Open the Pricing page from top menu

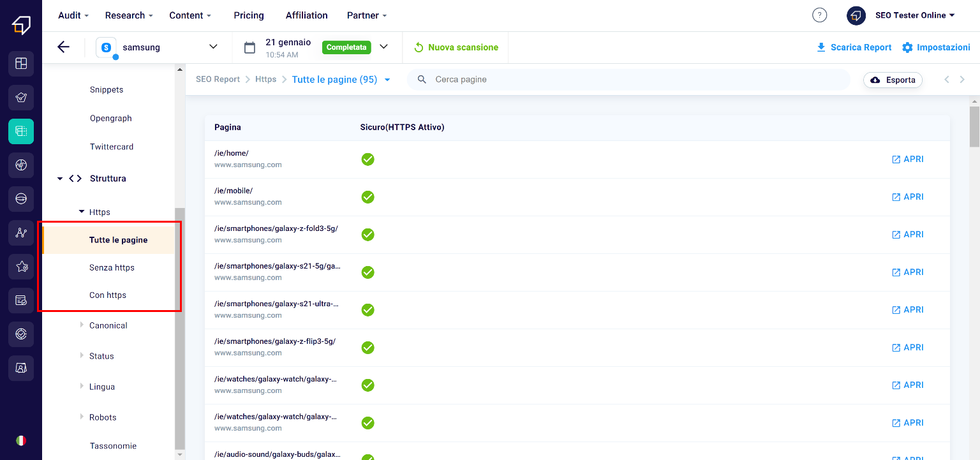[249, 15]
